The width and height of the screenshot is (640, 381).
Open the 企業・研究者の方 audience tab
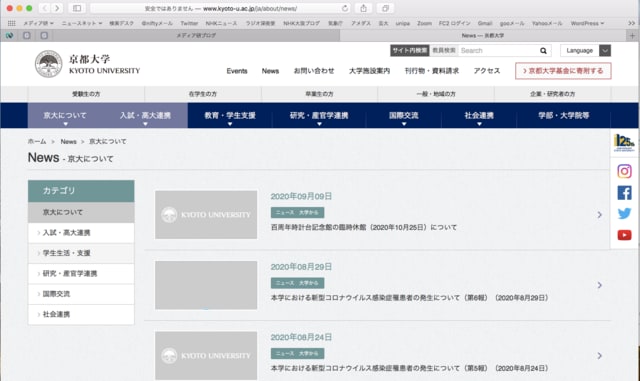pyautogui.click(x=553, y=94)
